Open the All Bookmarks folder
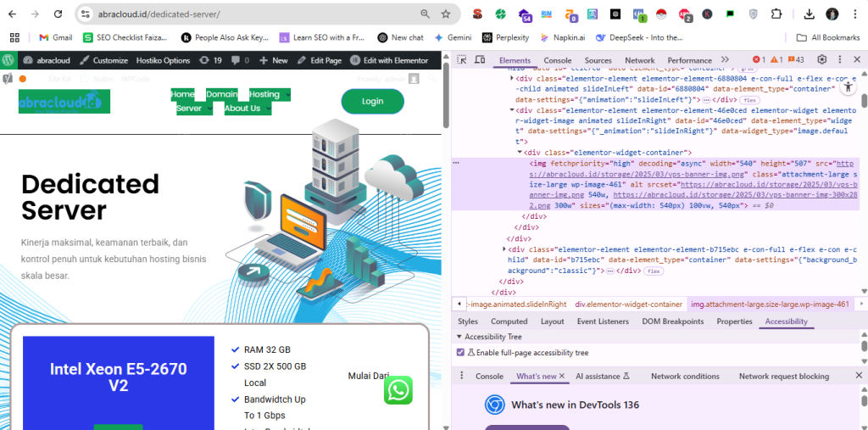The image size is (868, 430). (x=828, y=37)
